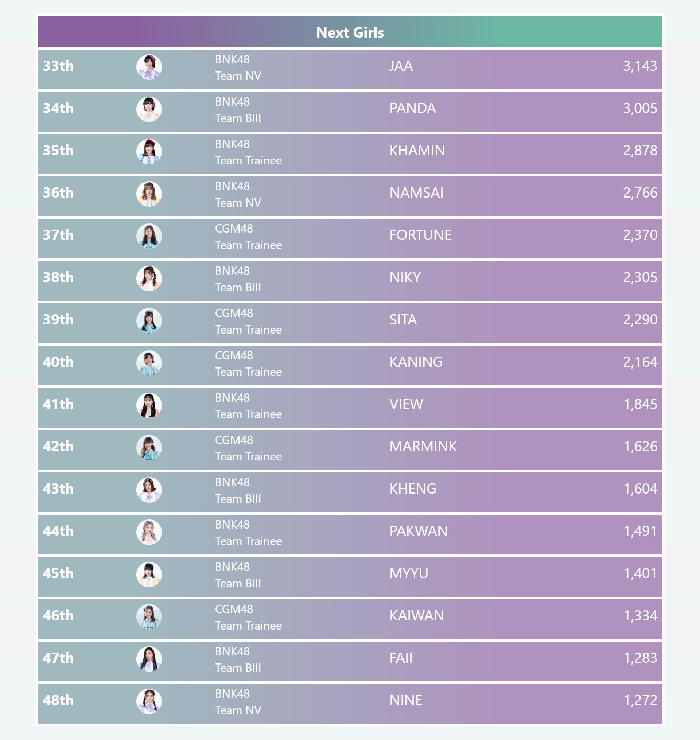Click MARMINK's round avatar
700x740 pixels.
coord(149,448)
